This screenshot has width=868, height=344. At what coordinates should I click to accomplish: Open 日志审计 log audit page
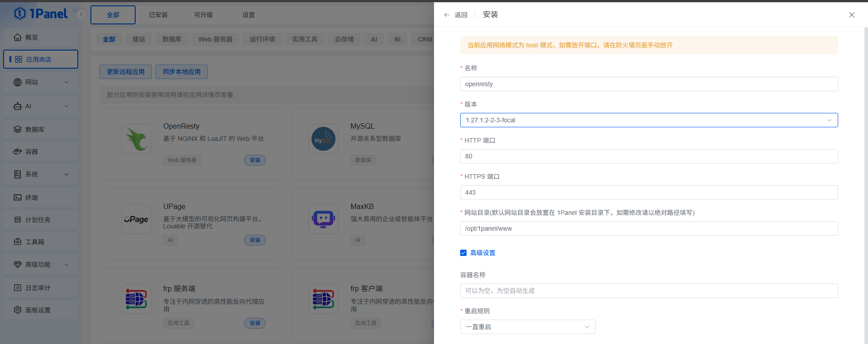click(x=41, y=288)
